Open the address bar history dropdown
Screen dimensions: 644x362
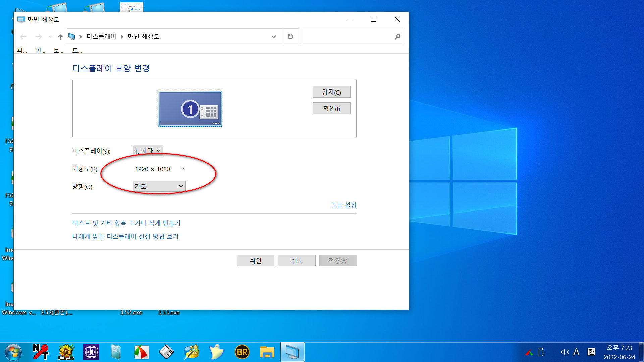click(274, 37)
